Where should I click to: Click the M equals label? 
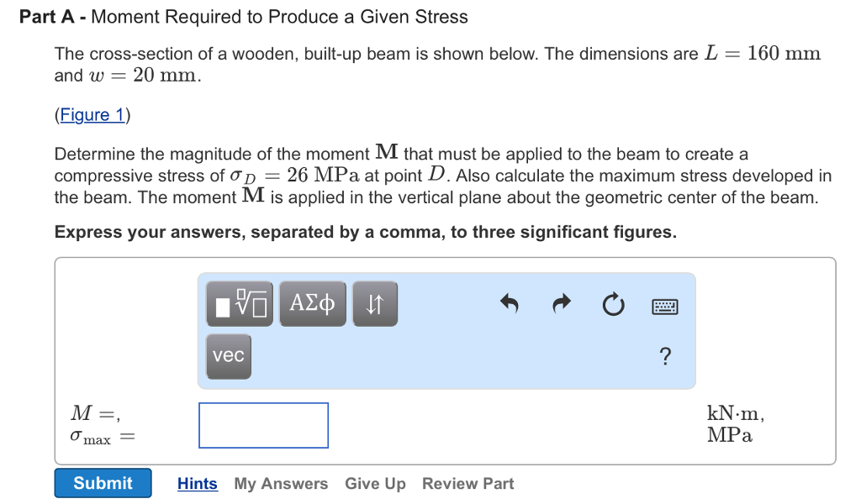93,412
